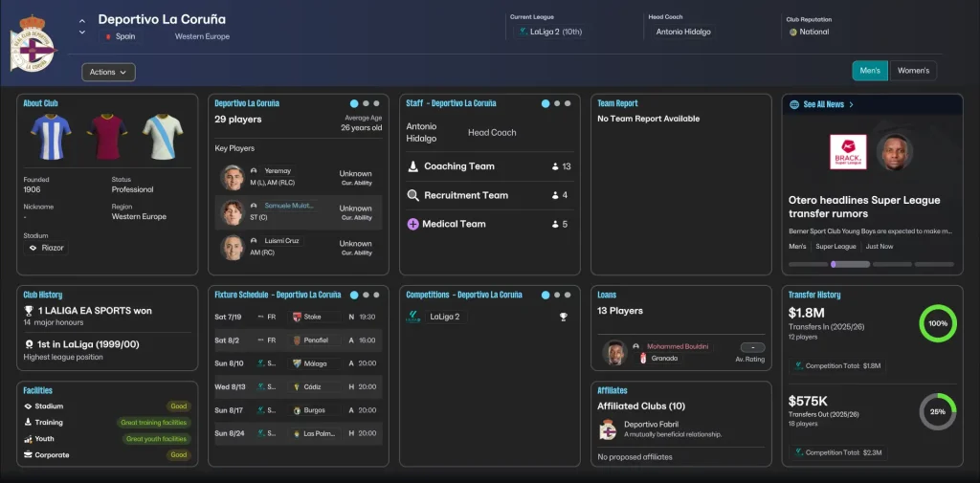Expand See All News arrow
The width and height of the screenshot is (980, 483).
[x=851, y=104]
